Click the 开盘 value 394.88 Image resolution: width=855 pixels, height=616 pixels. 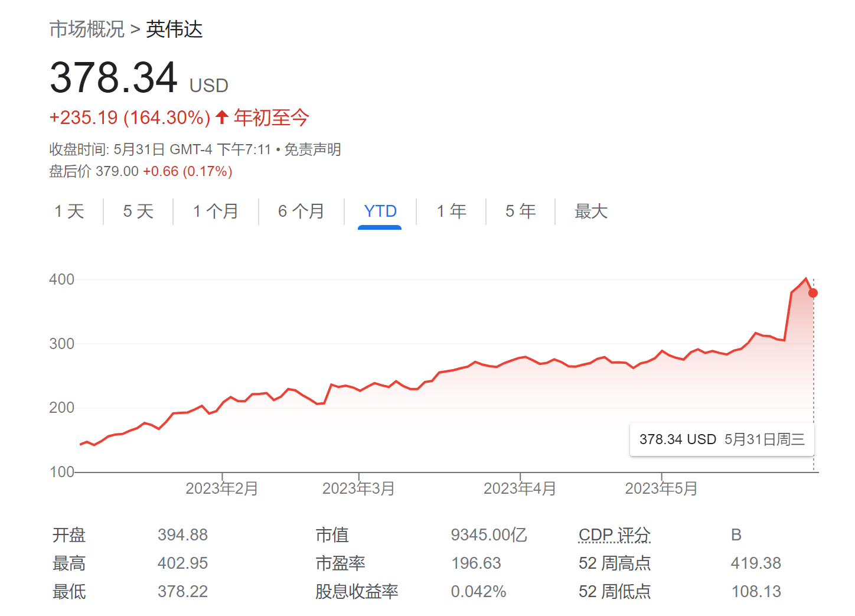coord(182,534)
